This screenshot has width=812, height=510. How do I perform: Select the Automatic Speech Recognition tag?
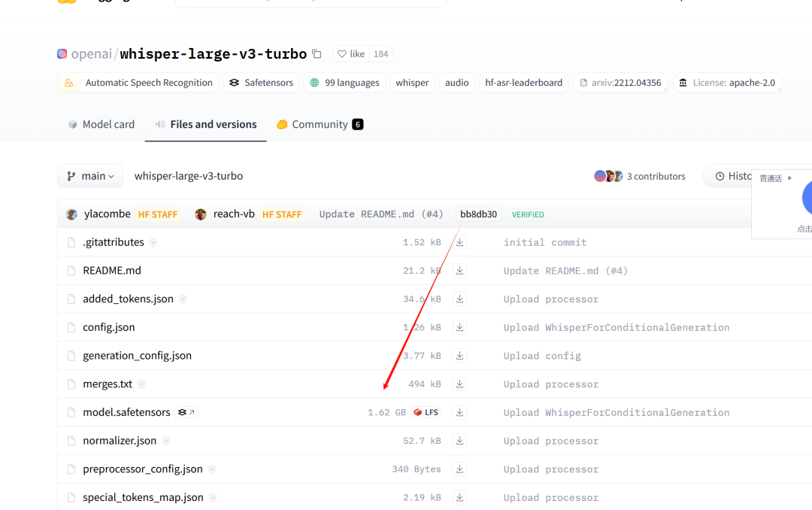(138, 83)
